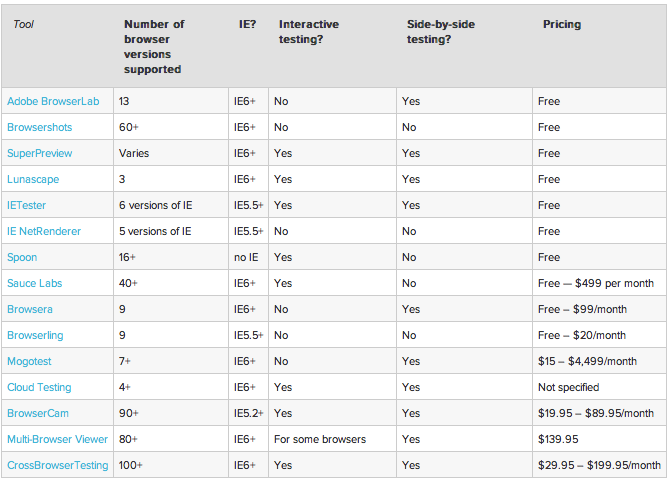Screen dimensions: 672x482
Task: Select the $139.95 pricing cell
Action: click(x=558, y=439)
